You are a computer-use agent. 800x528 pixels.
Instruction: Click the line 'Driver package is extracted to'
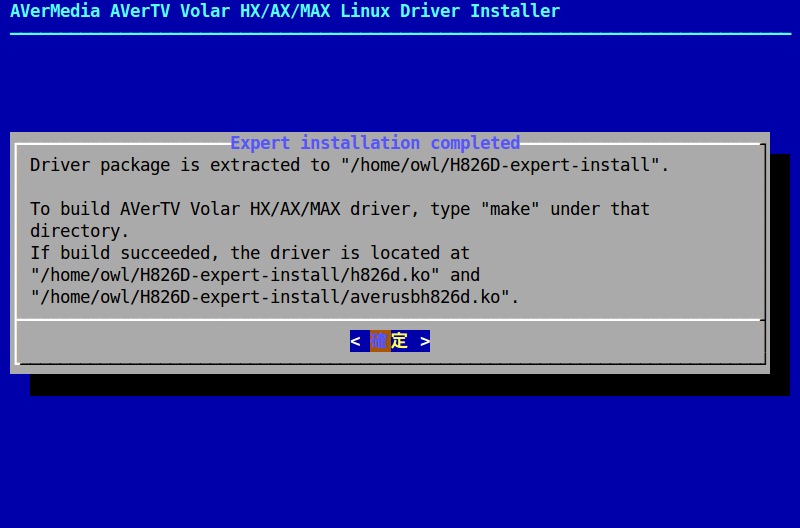point(349,165)
